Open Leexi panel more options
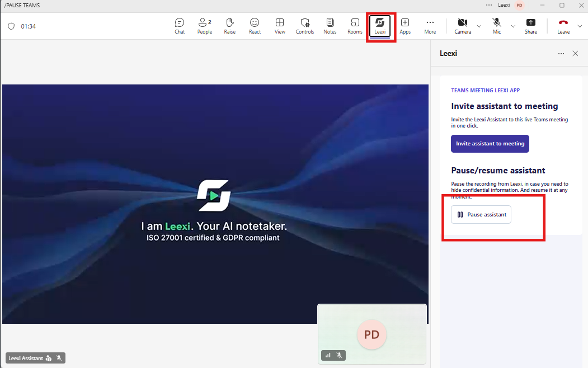The width and height of the screenshot is (588, 368). coord(561,54)
